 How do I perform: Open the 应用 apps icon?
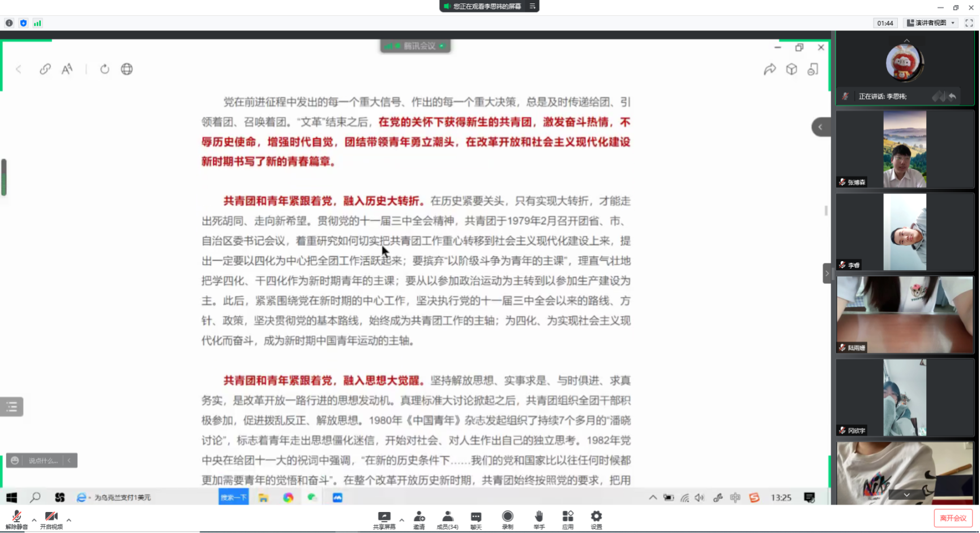pos(568,519)
